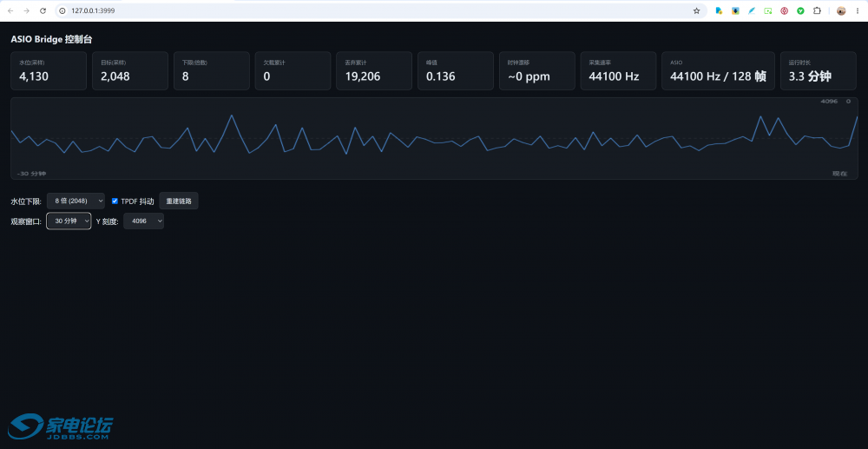View site information icon in address bar
Image resolution: width=868 pixels, height=449 pixels.
tap(62, 10)
